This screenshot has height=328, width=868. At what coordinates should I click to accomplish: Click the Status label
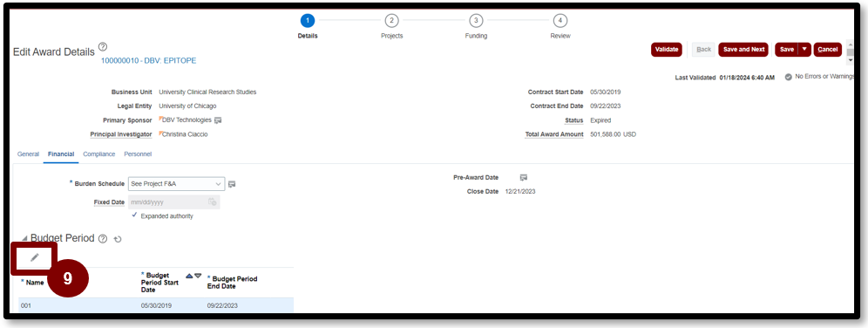574,120
